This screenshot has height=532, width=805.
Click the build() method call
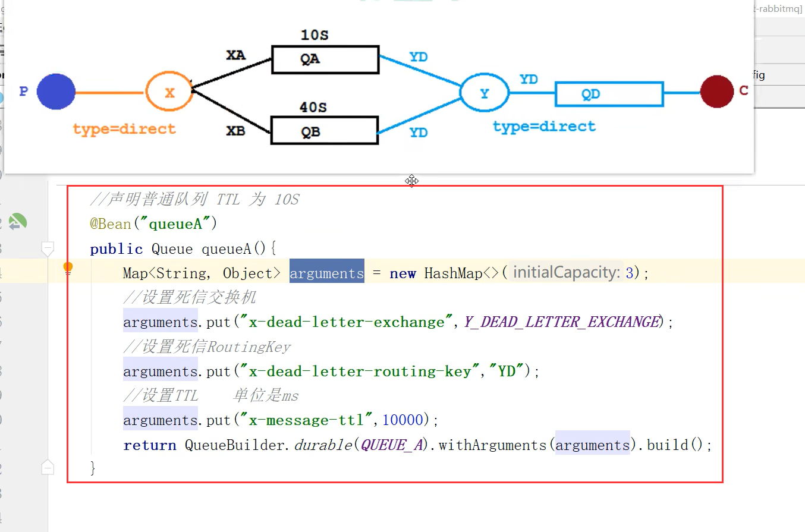pos(675,445)
